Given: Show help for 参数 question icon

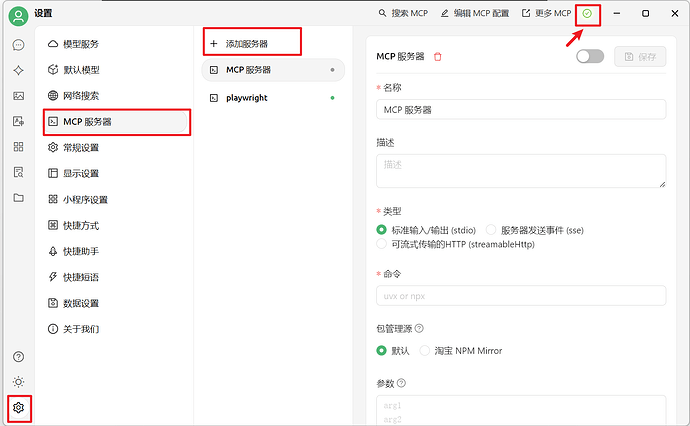Looking at the screenshot, I should 401,383.
